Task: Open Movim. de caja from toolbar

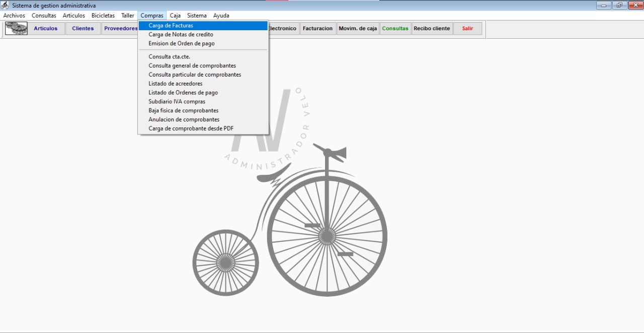Action: pos(358,29)
